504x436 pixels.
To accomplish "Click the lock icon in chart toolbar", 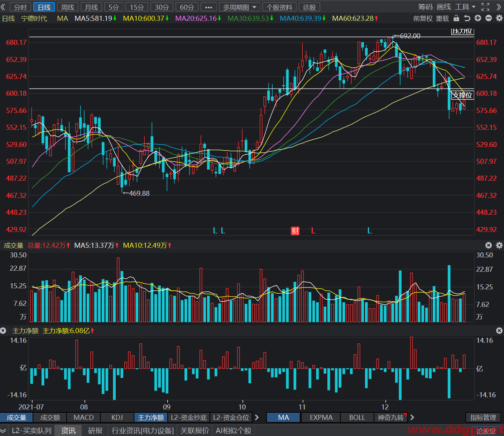I will 456,18.
